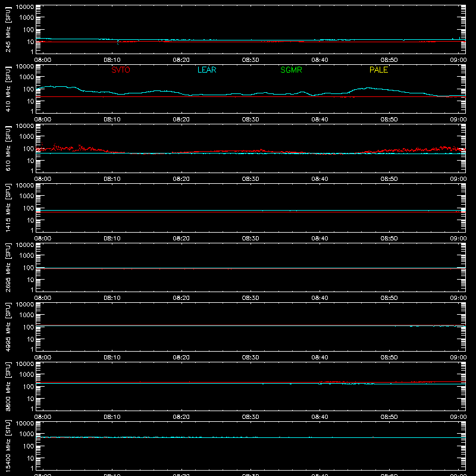Click the '100' tick on 610 MHz panel
Screen dimensions: 476x476
(29, 149)
